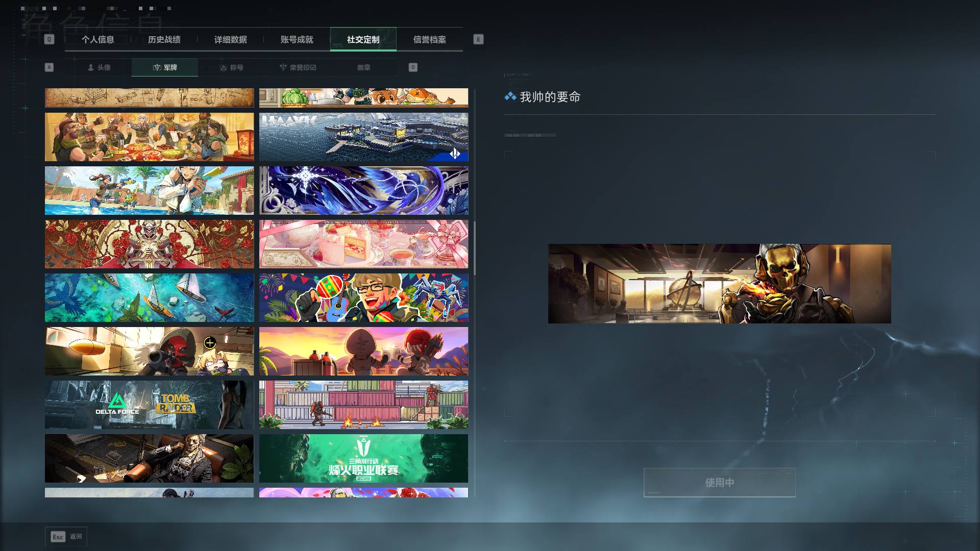Screen dimensions: 980x551
Task: Click the 使用中 button
Action: tap(719, 482)
